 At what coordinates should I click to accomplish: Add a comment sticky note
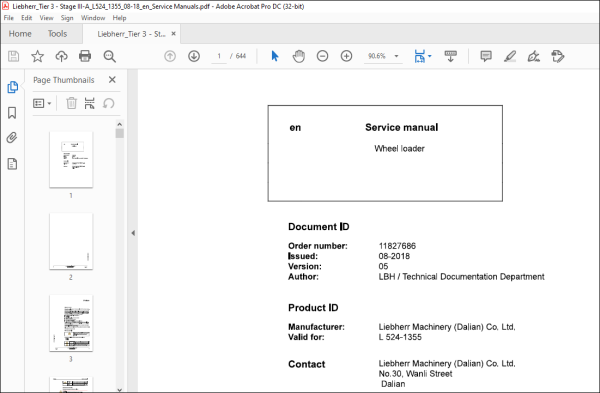pyautogui.click(x=486, y=56)
